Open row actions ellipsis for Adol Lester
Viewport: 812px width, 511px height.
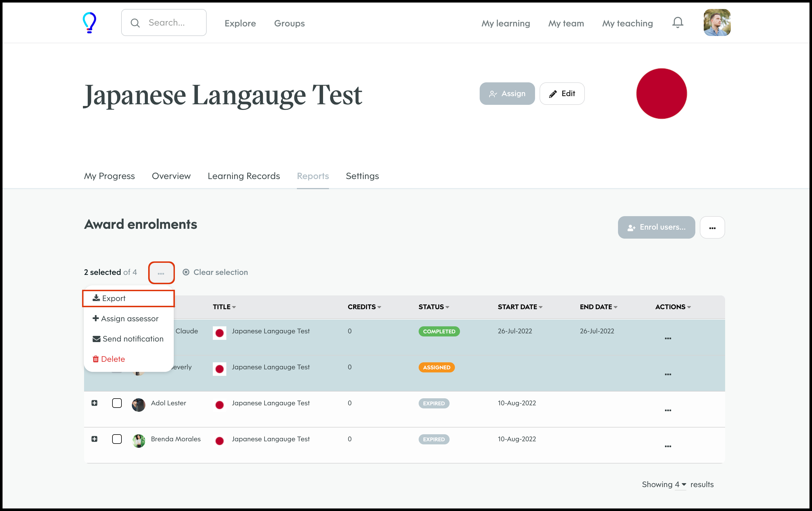(668, 410)
